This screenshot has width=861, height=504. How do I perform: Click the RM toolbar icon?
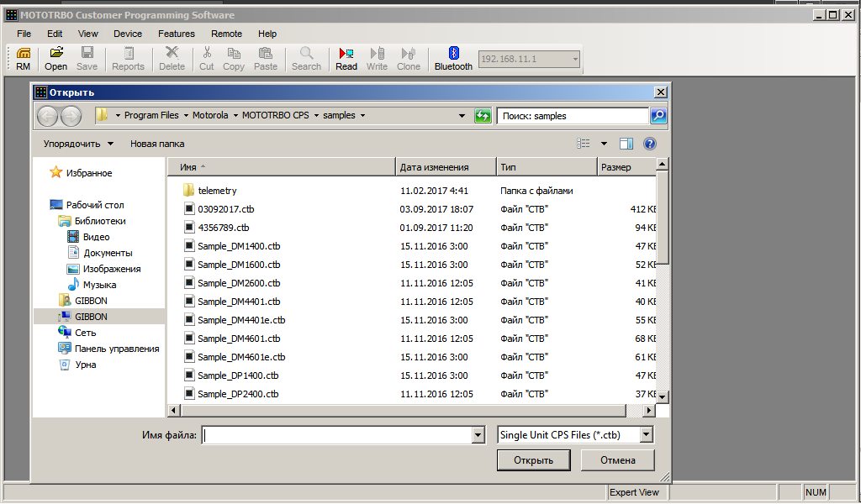point(23,59)
